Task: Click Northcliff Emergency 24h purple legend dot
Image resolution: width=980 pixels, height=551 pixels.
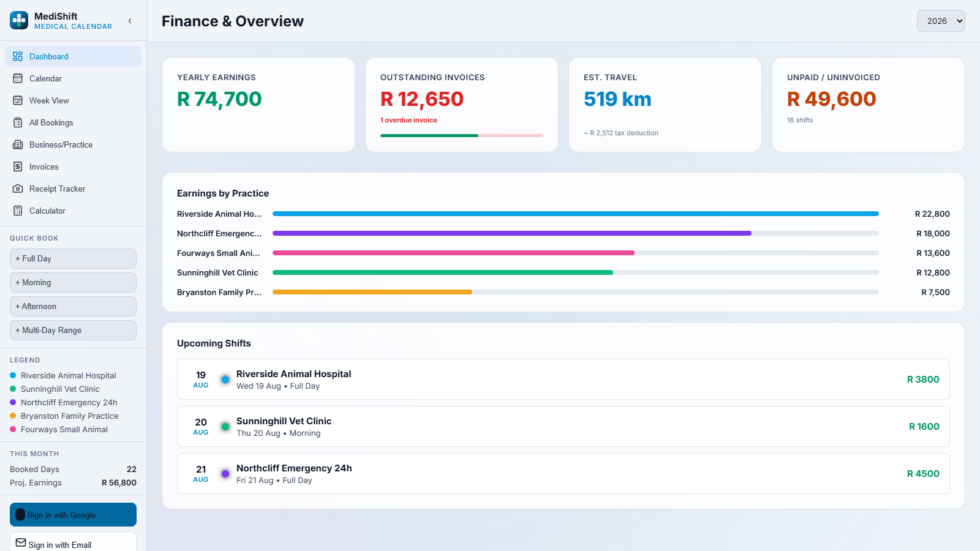Action: click(13, 402)
